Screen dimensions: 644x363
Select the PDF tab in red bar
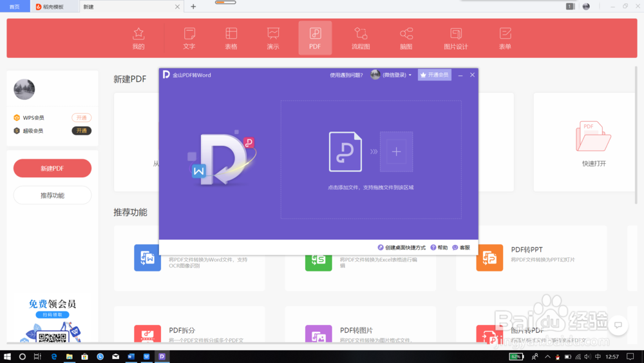[x=315, y=38]
